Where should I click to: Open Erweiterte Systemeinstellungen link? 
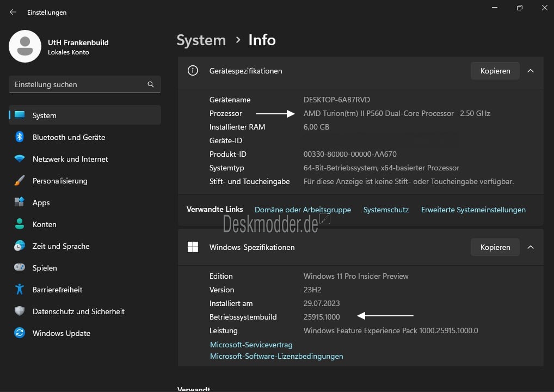473,210
